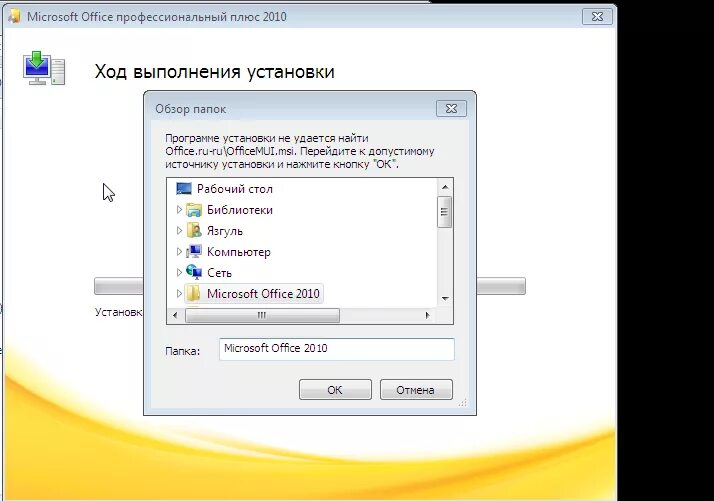This screenshot has height=501, width=714.
Task: Select the Сеть tree item text
Action: (x=219, y=272)
